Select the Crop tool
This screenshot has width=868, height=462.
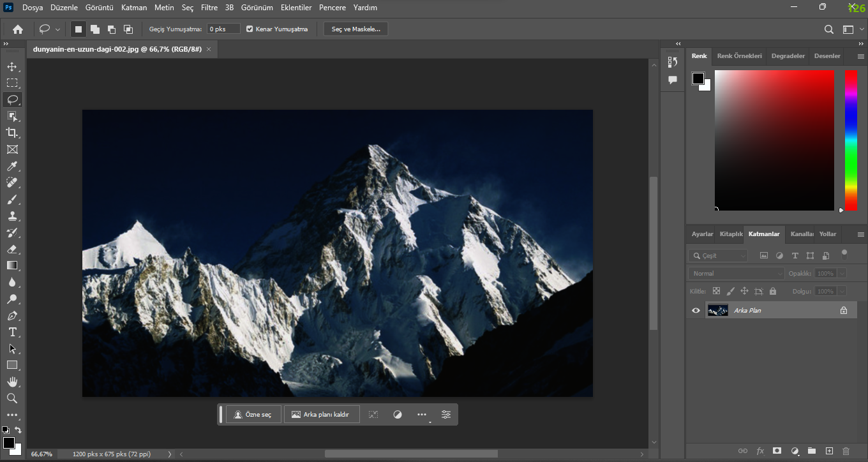click(12, 133)
